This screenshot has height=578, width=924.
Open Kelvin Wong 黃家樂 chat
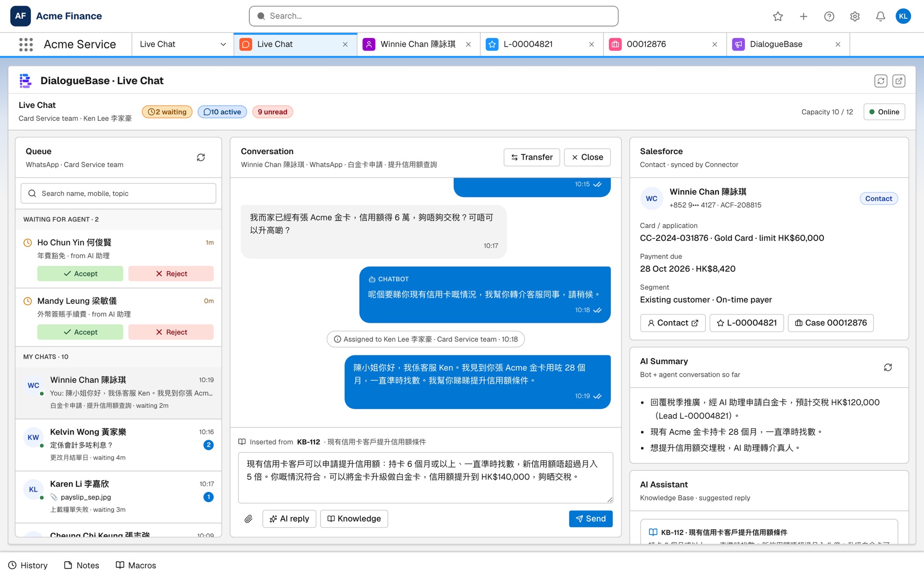pyautogui.click(x=118, y=445)
